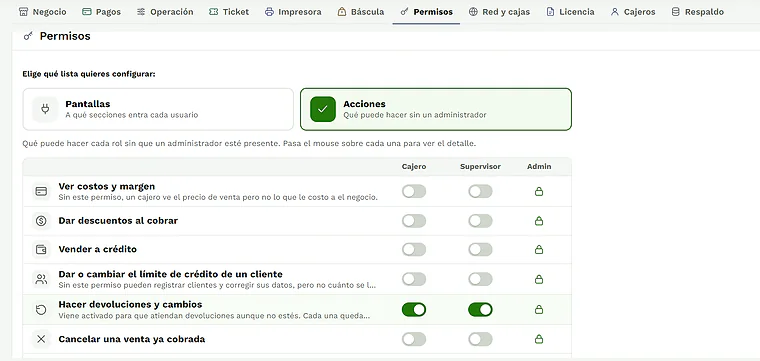Open the Cajeros tab
760x361 pixels.
click(x=633, y=12)
